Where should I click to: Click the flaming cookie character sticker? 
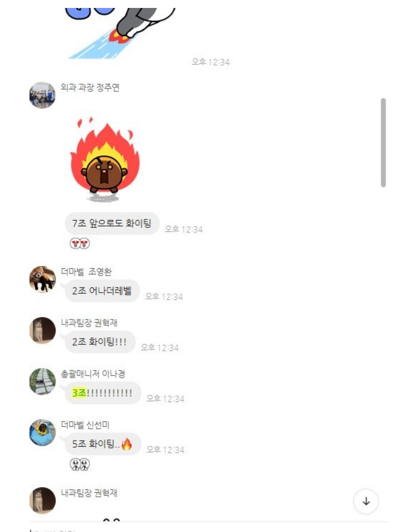[x=105, y=159]
